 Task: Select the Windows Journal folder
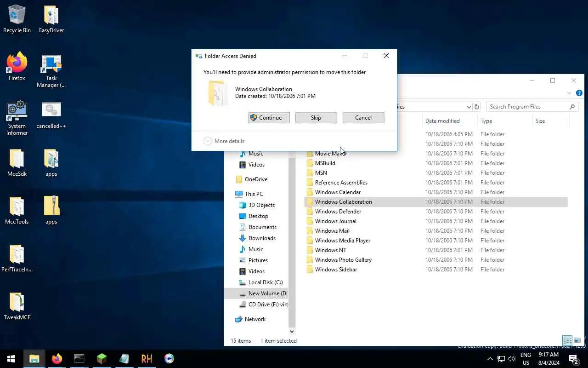click(335, 221)
